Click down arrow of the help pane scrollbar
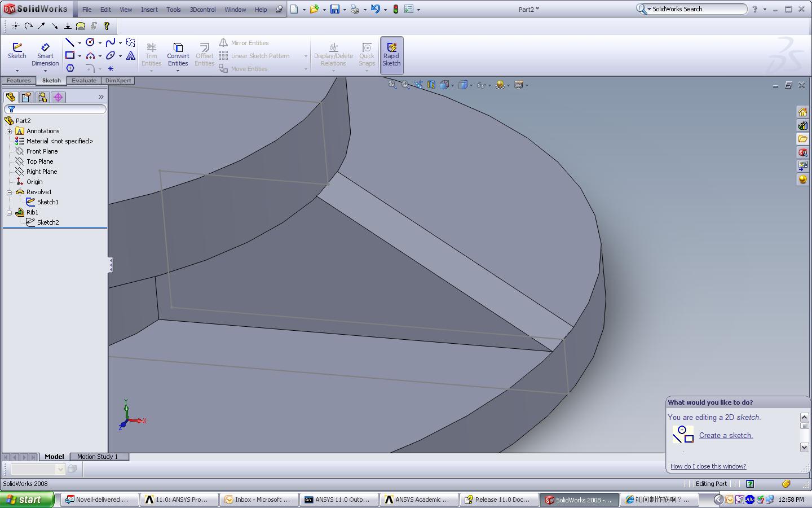The width and height of the screenshot is (812, 508). click(805, 447)
